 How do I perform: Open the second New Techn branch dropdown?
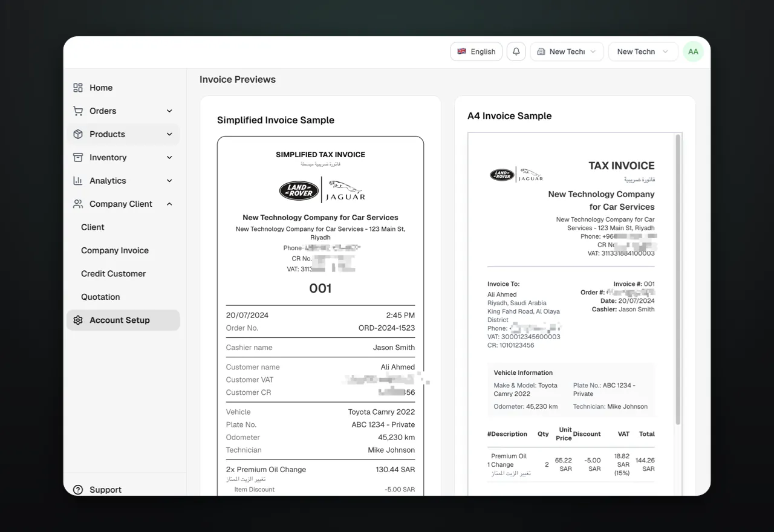click(643, 51)
